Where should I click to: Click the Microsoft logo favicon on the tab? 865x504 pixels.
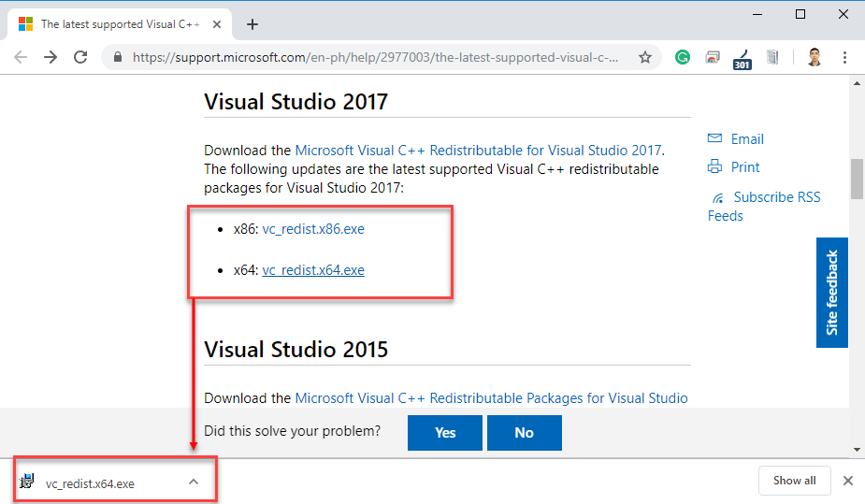[x=26, y=24]
